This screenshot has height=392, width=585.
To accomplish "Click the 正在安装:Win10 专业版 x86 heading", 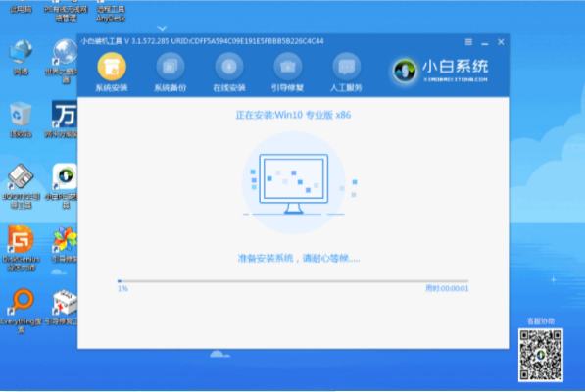I will click(293, 115).
